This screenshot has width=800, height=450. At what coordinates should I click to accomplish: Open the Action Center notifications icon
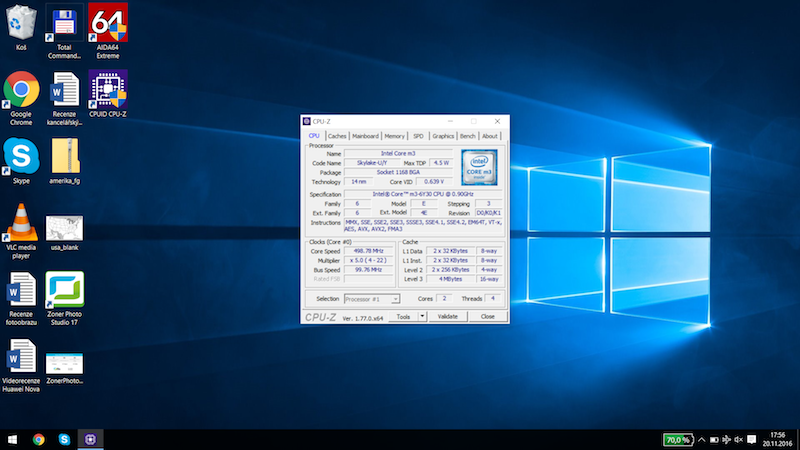pyautogui.click(x=752, y=439)
